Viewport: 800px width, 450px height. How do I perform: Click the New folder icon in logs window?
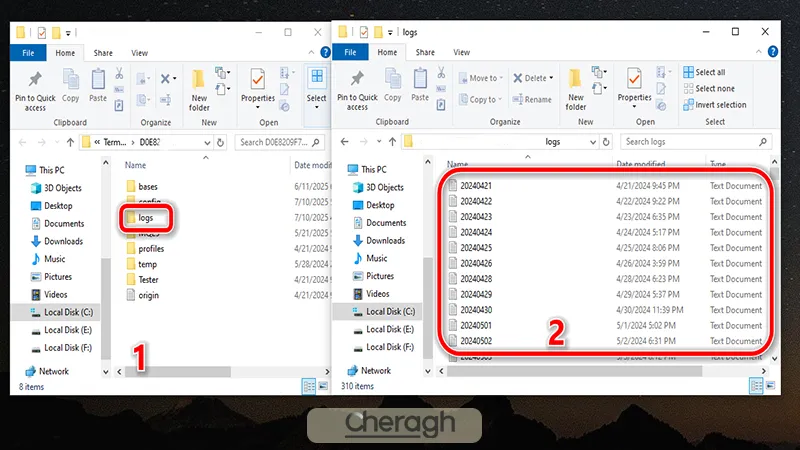click(576, 88)
